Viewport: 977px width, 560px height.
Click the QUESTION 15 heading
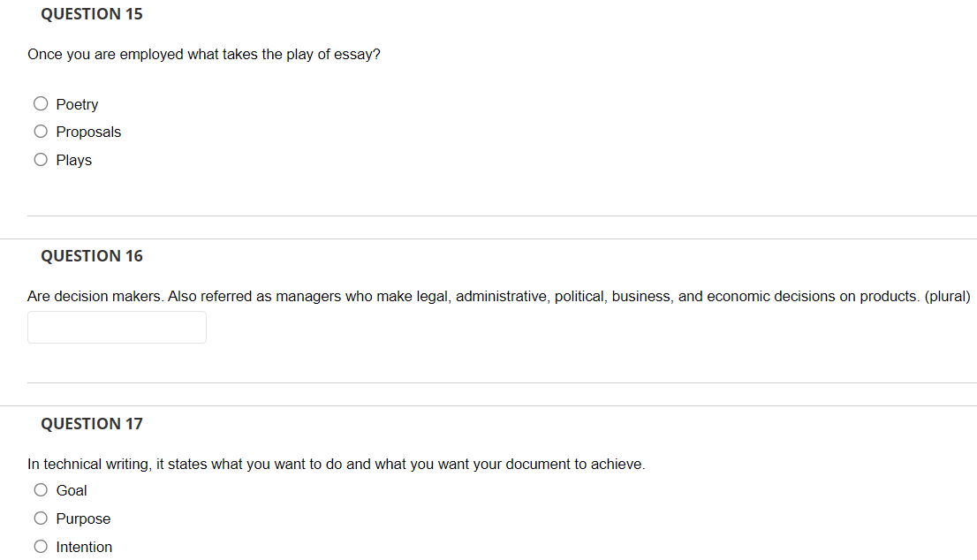[92, 14]
